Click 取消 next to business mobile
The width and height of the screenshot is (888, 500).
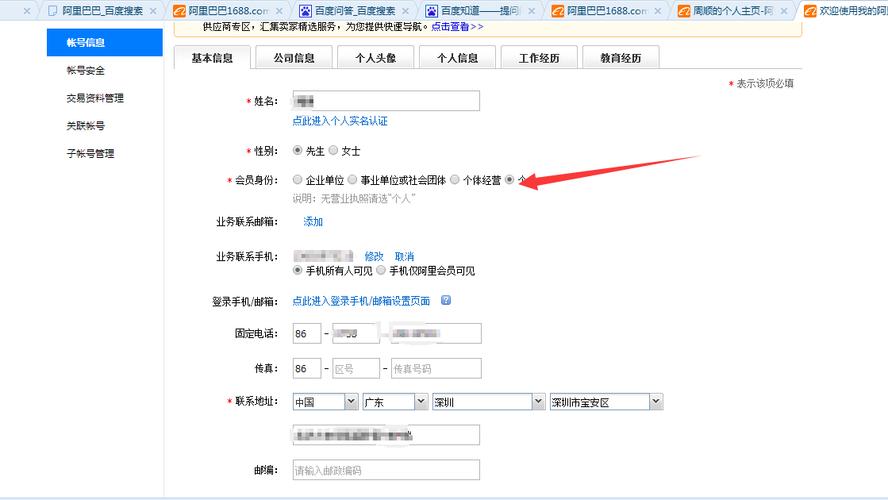point(404,256)
